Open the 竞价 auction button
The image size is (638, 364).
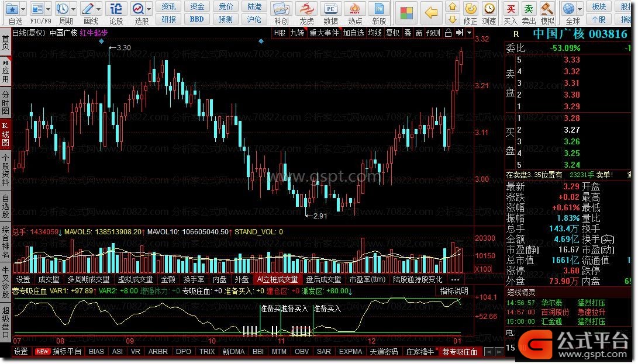tap(226, 6)
